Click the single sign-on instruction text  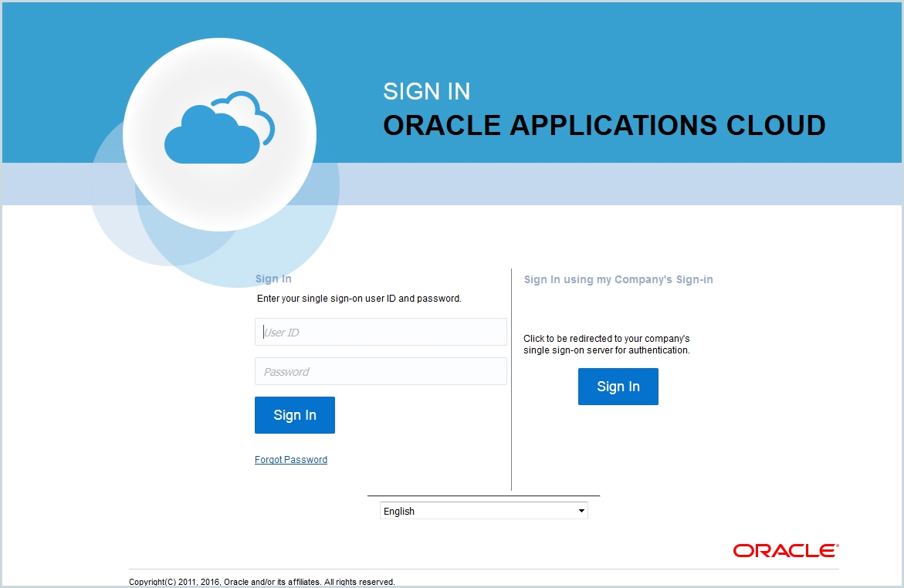tap(358, 298)
